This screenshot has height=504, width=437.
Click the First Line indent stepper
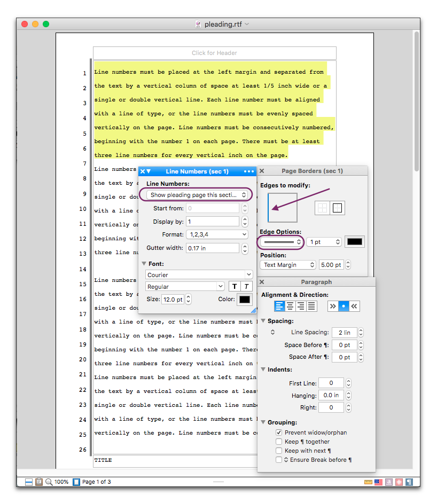coord(348,383)
